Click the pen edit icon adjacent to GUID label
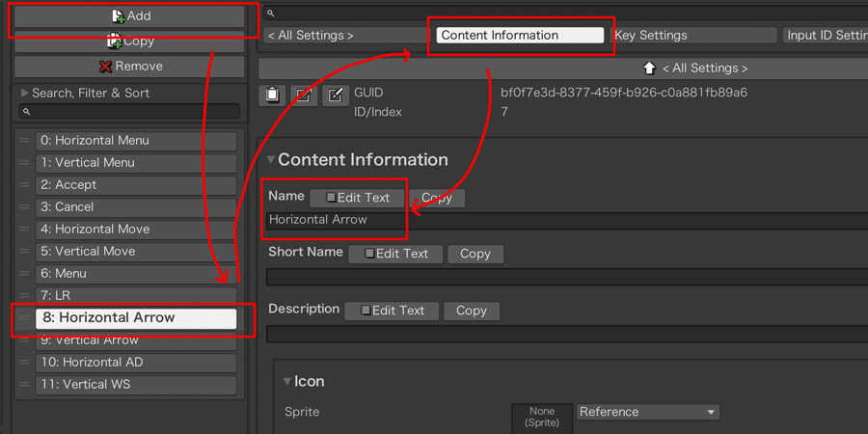The image size is (868, 434). coord(336,95)
